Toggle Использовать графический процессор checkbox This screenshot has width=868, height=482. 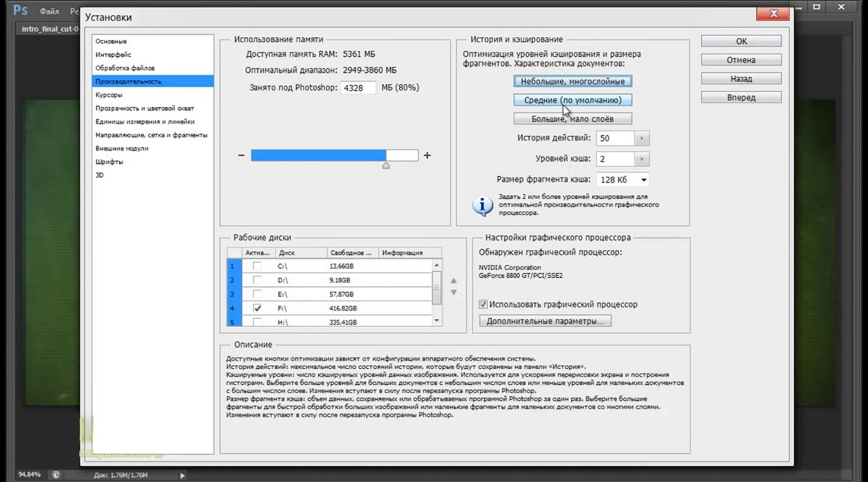click(484, 304)
